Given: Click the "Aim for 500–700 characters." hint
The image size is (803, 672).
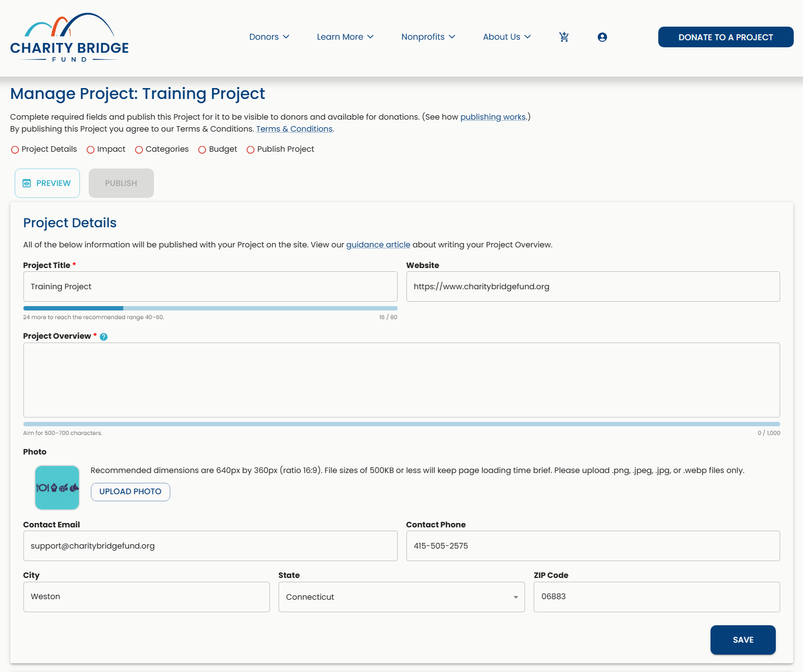Looking at the screenshot, I should (63, 433).
